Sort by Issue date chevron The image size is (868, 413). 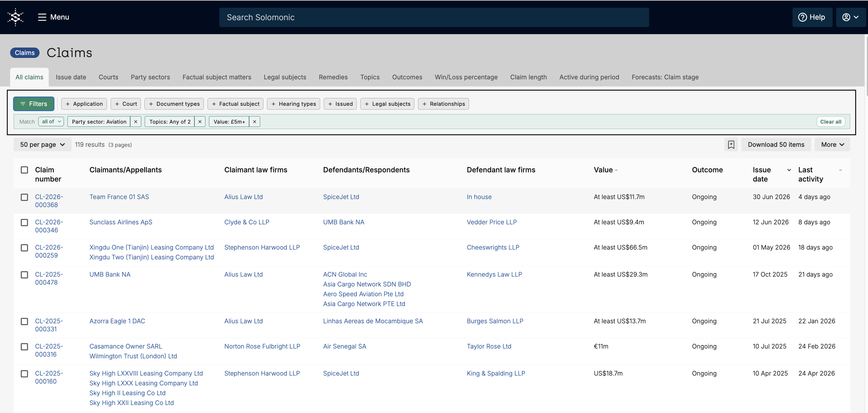pos(789,170)
